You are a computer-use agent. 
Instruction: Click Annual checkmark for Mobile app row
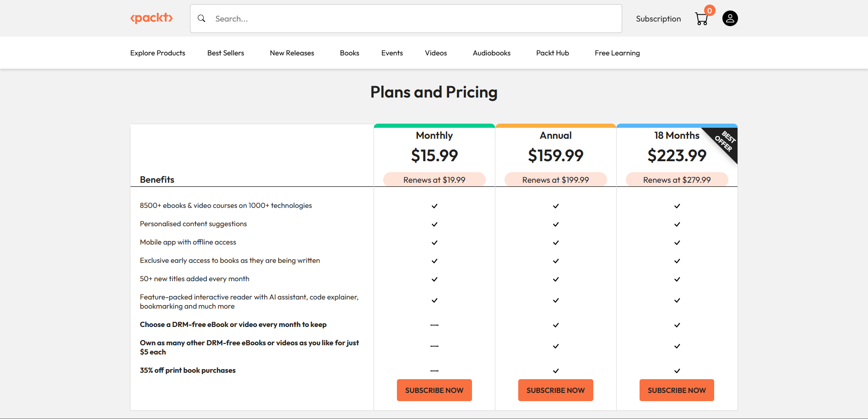pos(556,243)
